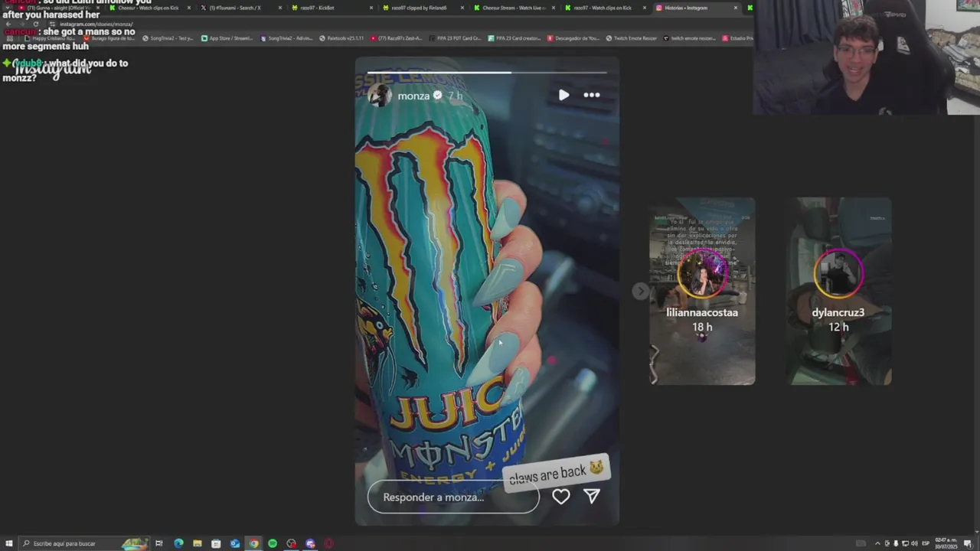Open the Windows Start menu
980x551 pixels.
8,543
